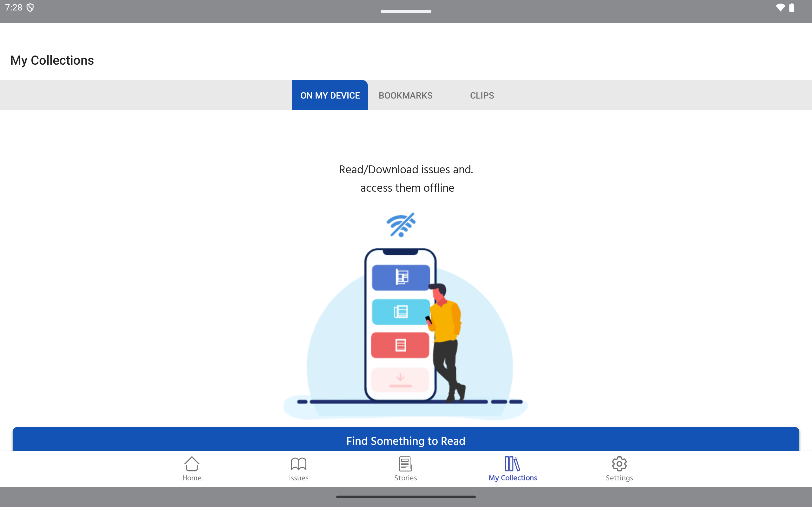Tap the top notification drag handle

coord(406,11)
